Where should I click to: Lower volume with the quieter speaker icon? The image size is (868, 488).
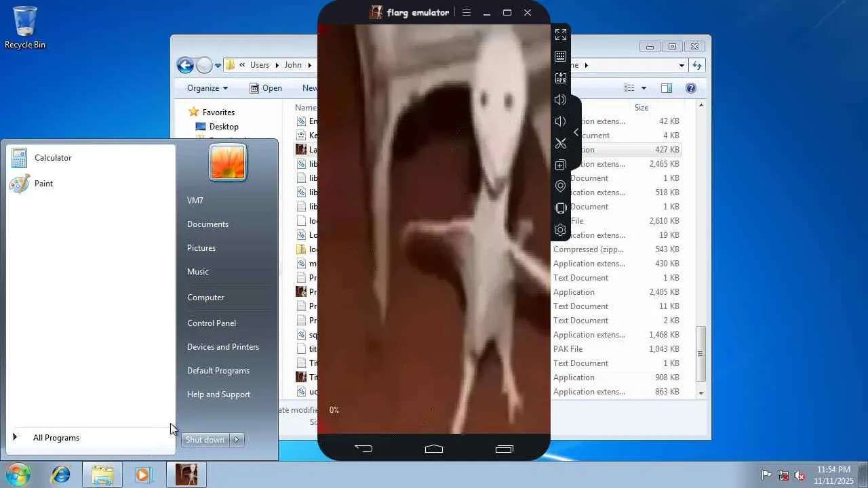point(560,121)
